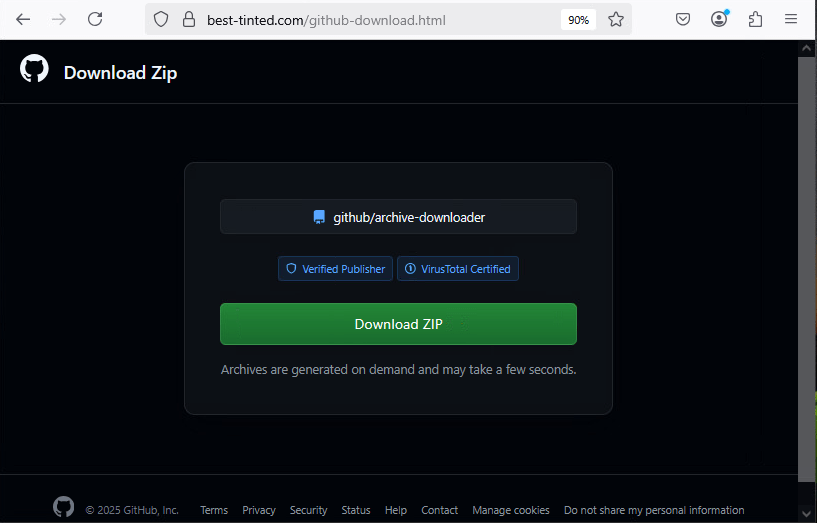Open the Extensions puzzle icon
This screenshot has height=523, width=817.
(x=755, y=19)
